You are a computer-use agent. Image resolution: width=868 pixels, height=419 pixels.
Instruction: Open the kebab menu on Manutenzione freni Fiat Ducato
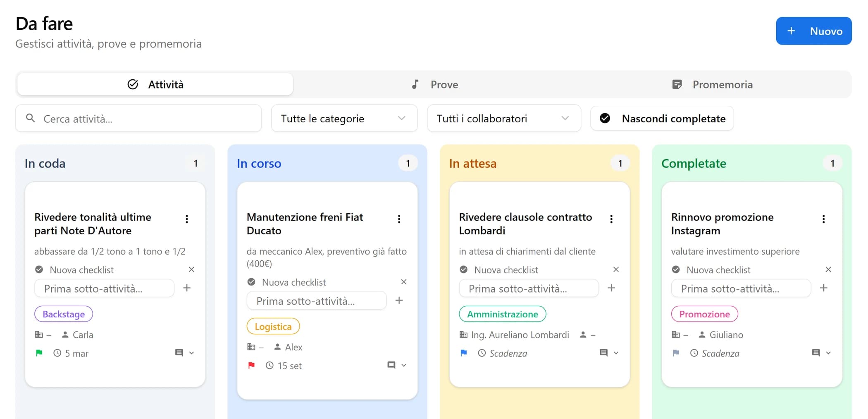point(399,219)
